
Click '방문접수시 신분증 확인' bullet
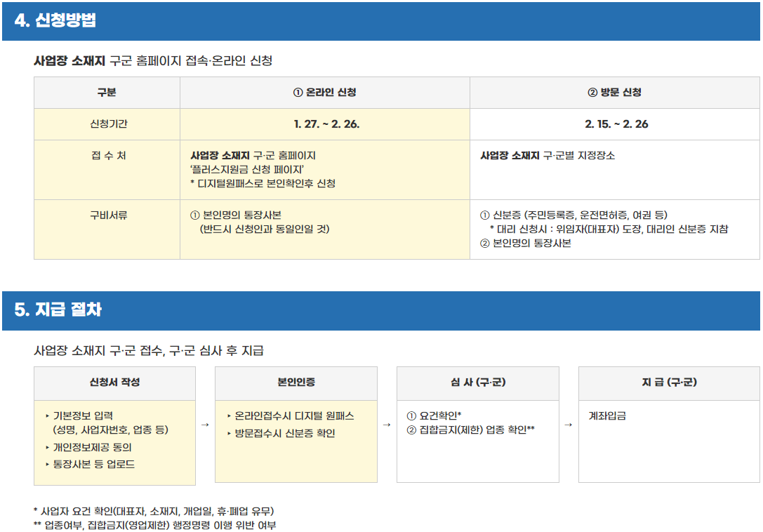tap(281, 433)
